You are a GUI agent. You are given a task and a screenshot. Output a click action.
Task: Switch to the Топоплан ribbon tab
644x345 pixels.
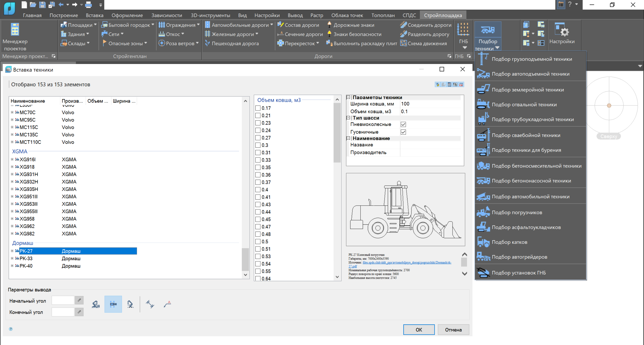point(383,15)
